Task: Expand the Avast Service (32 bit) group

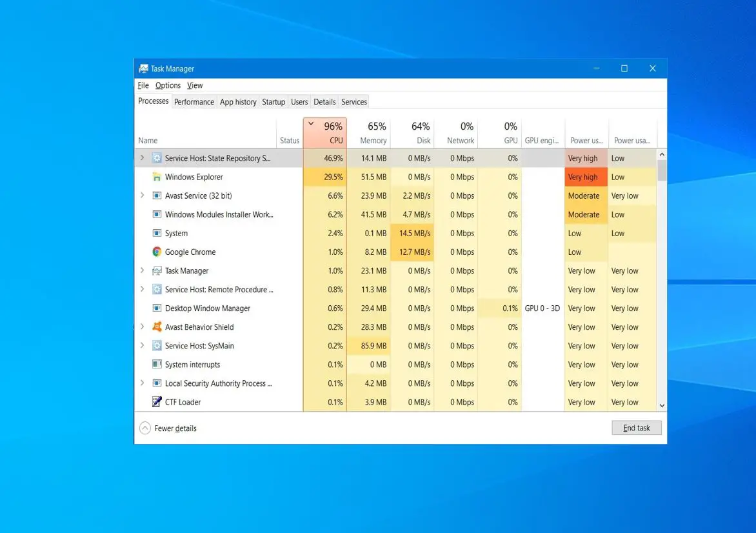Action: (142, 196)
